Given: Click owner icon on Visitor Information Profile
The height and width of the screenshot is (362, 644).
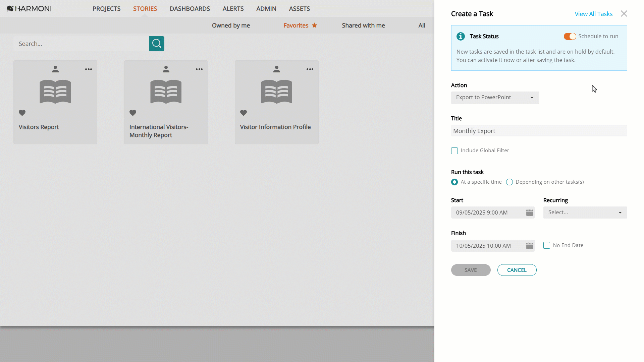Looking at the screenshot, I should (x=277, y=69).
